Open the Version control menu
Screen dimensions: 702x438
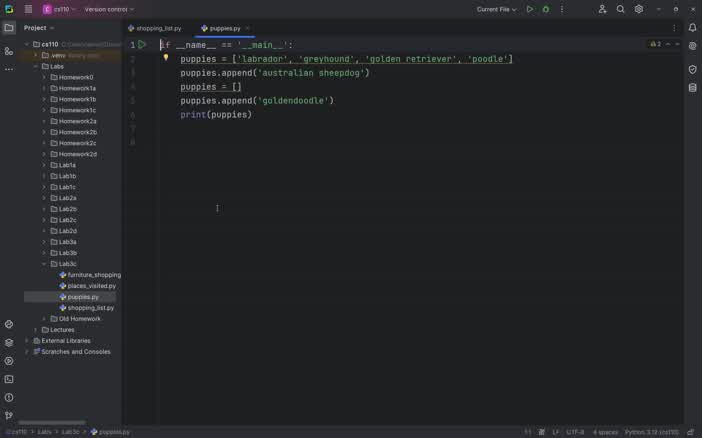pos(108,9)
